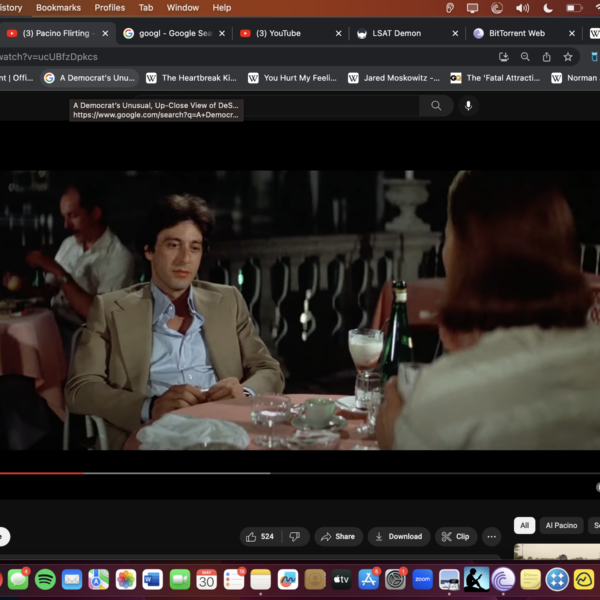
Task: Open the more actions ellipsis menu
Action: 490,536
